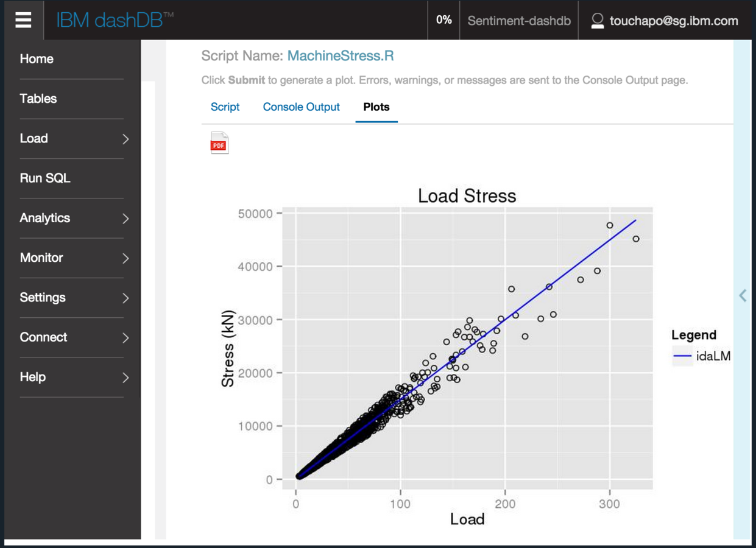The image size is (756, 548).
Task: Open the MachineStress.R script link
Action: point(341,56)
